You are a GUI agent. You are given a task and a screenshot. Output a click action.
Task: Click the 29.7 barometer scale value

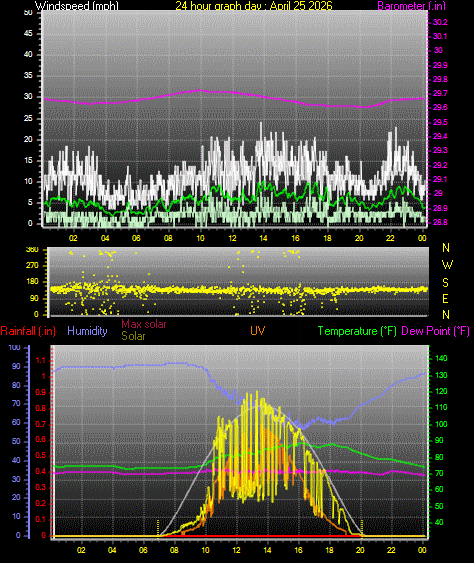(x=440, y=93)
